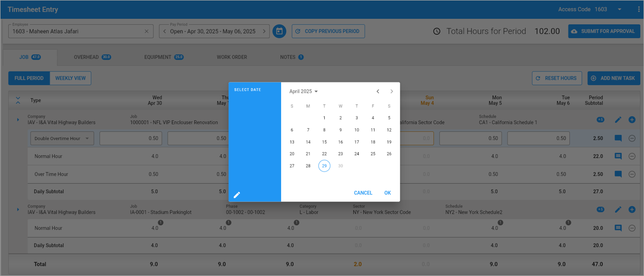Click the grand Total 47.0 value
This screenshot has width=644, height=276.
click(597, 264)
